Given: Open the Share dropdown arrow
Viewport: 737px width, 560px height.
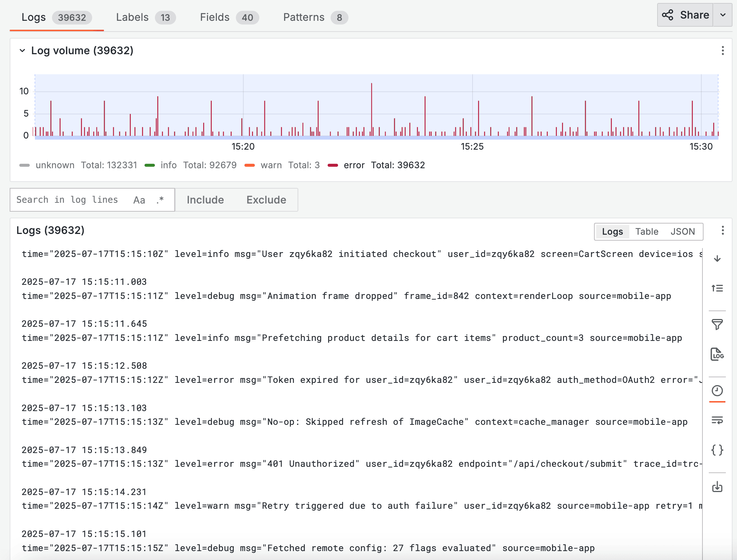Looking at the screenshot, I should click(x=723, y=15).
